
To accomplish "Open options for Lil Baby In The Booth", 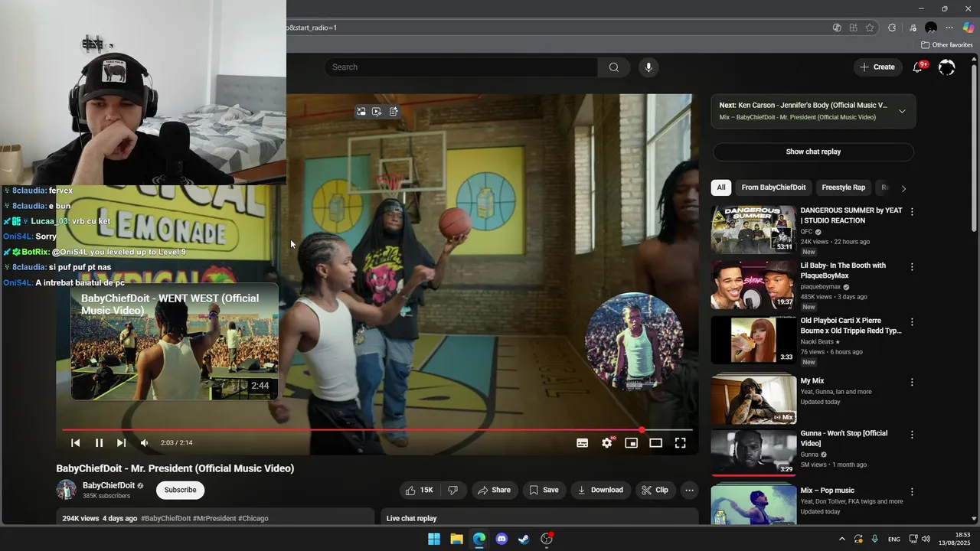I will coord(911,267).
